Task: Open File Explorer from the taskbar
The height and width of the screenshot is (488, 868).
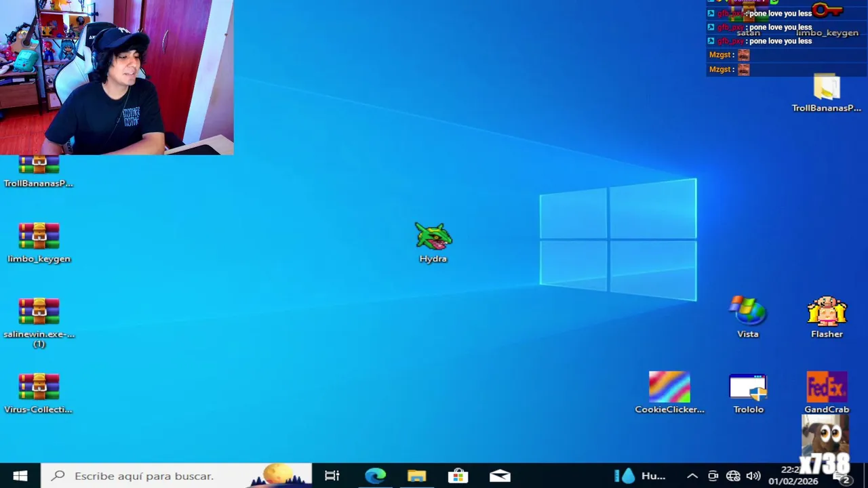Action: [x=416, y=476]
